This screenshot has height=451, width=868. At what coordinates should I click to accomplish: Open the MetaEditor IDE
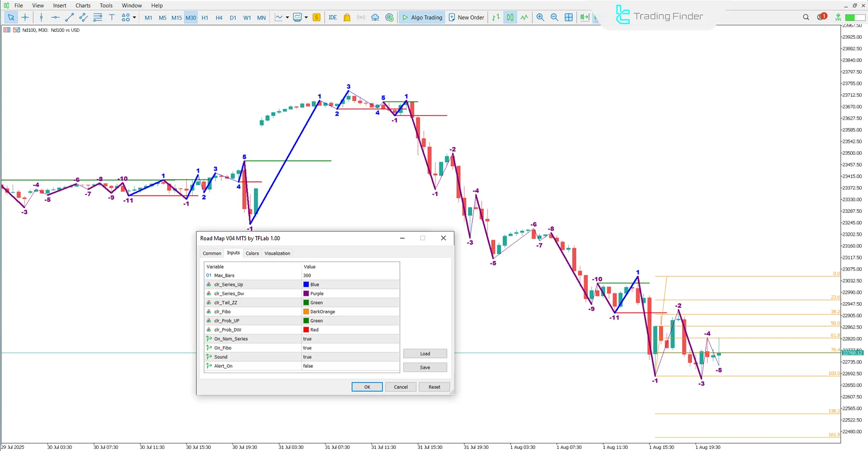[333, 17]
